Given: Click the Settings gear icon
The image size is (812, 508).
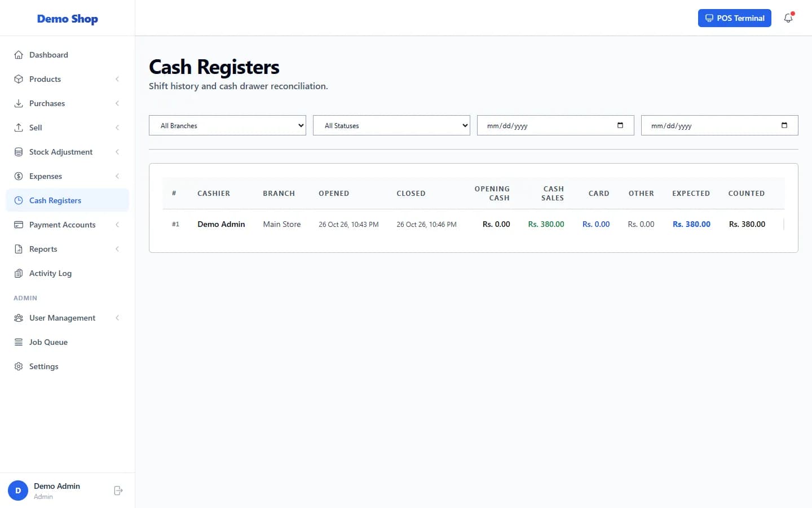Looking at the screenshot, I should (19, 366).
